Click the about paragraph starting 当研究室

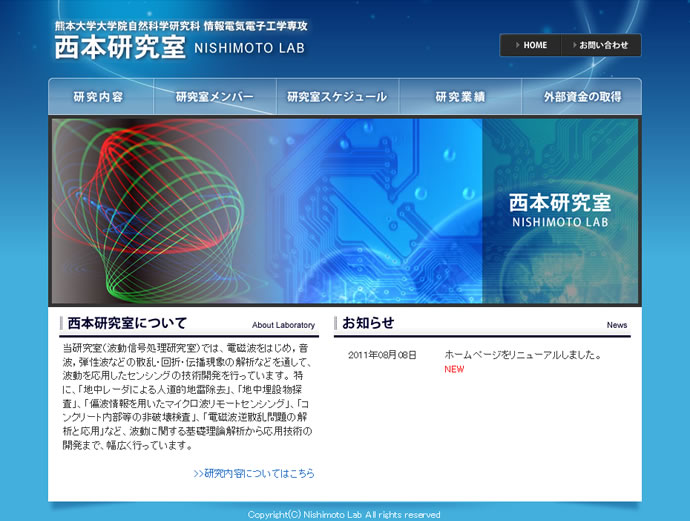tap(187, 396)
